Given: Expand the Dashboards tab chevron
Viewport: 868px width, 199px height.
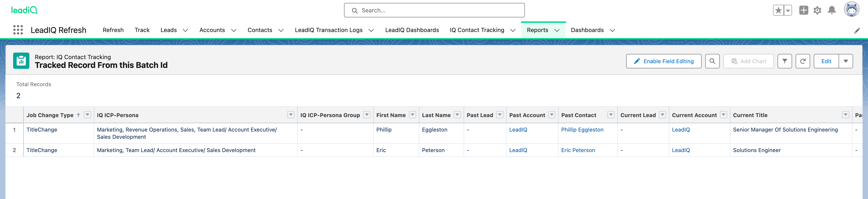Looking at the screenshot, I should click(612, 31).
